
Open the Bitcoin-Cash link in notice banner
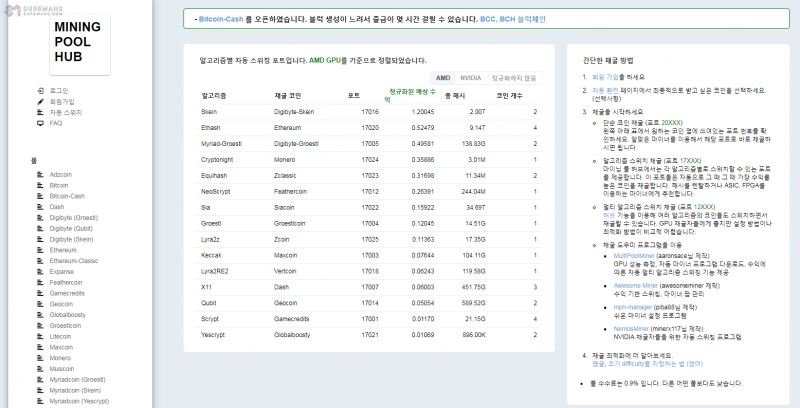(x=221, y=19)
